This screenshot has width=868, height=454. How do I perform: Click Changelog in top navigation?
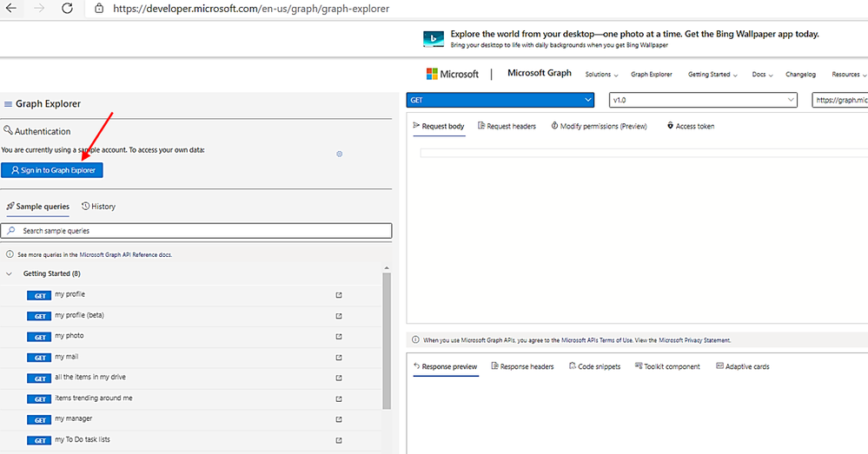pos(800,74)
